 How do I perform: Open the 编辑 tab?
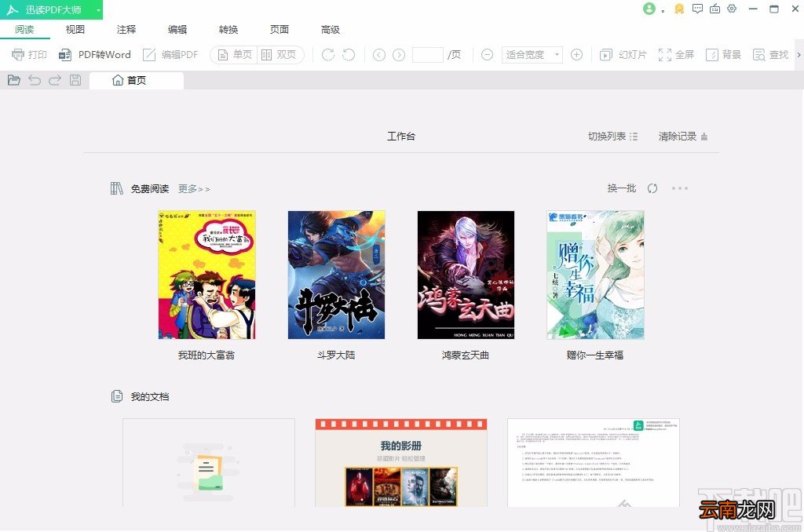click(x=177, y=30)
